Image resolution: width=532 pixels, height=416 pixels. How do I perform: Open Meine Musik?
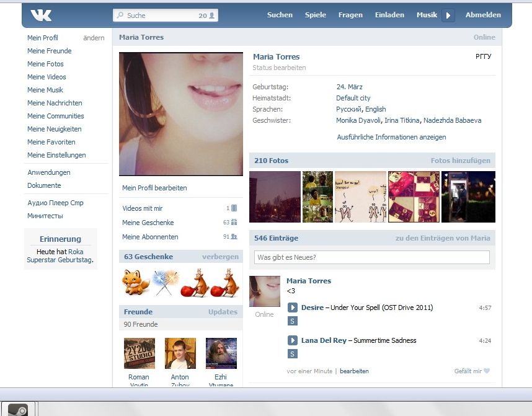pyautogui.click(x=45, y=90)
